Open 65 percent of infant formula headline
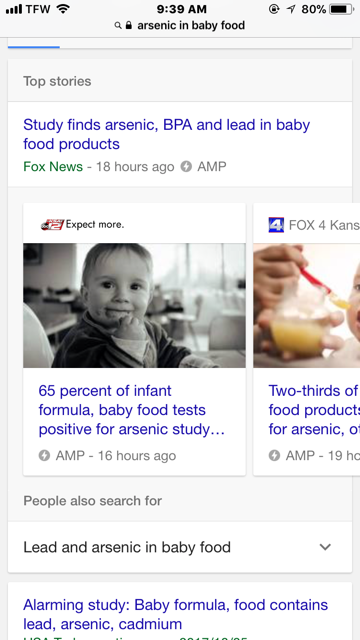360x640 pixels. pyautogui.click(x=131, y=410)
